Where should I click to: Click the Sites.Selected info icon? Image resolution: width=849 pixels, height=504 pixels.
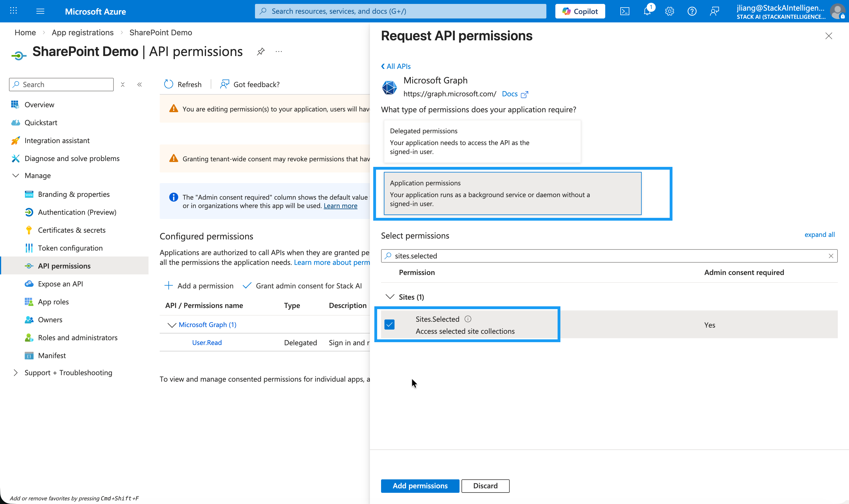click(x=468, y=319)
